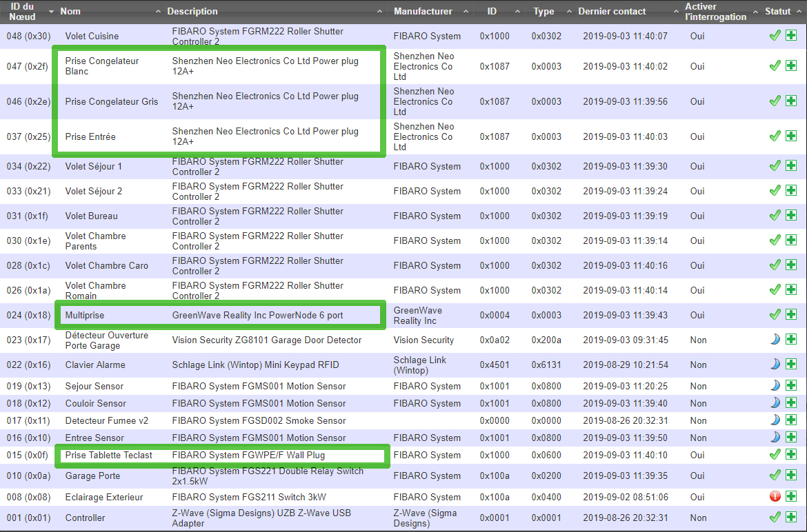This screenshot has height=532, width=807.
Task: Click sleeping moon icon for Clavier Alarme
Action: [x=775, y=365]
